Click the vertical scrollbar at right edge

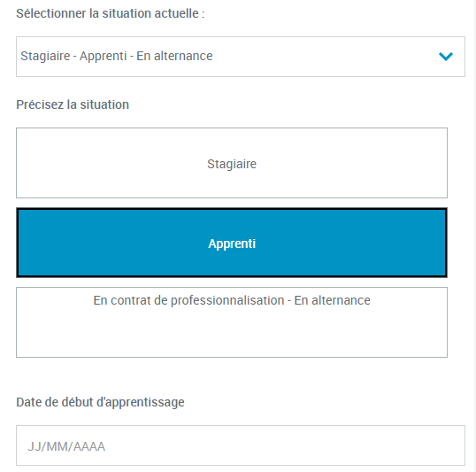point(474,236)
